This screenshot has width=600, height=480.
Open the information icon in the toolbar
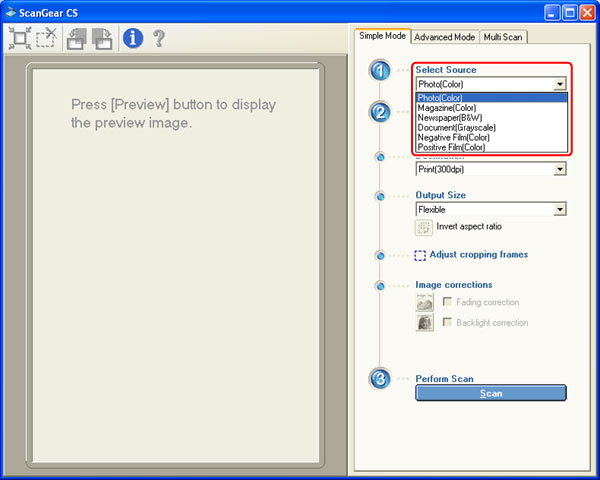(x=133, y=38)
